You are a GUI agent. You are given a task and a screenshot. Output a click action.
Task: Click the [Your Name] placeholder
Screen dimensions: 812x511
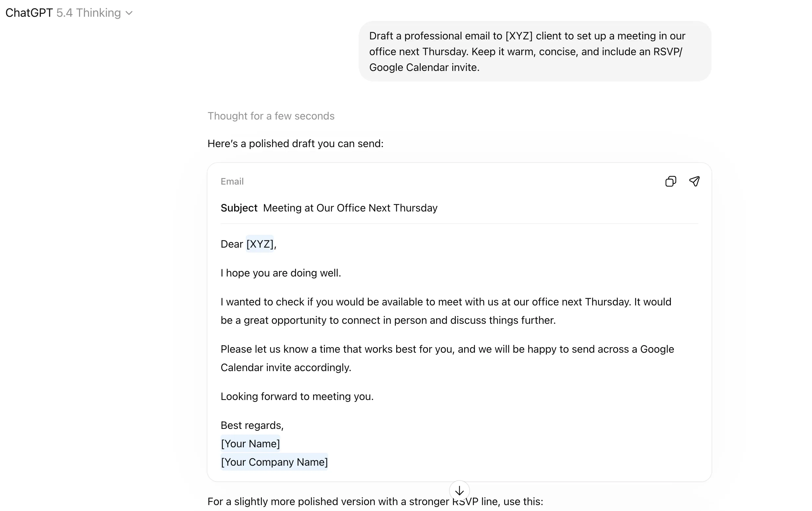[x=250, y=443]
